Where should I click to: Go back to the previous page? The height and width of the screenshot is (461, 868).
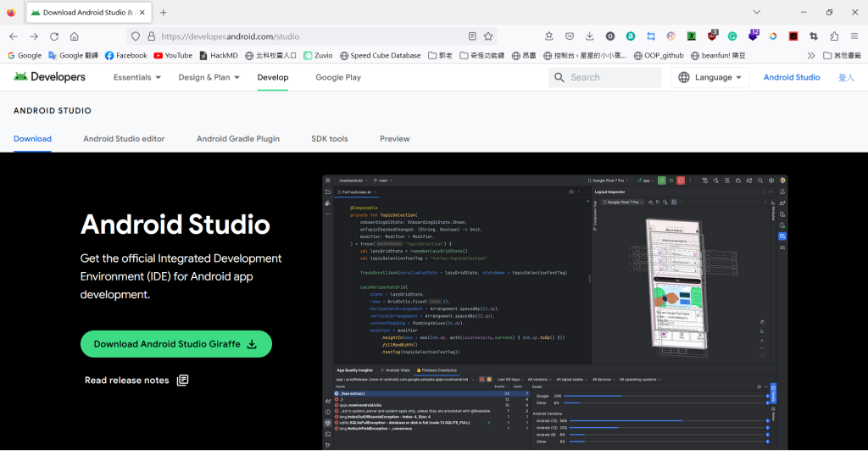tap(14, 36)
